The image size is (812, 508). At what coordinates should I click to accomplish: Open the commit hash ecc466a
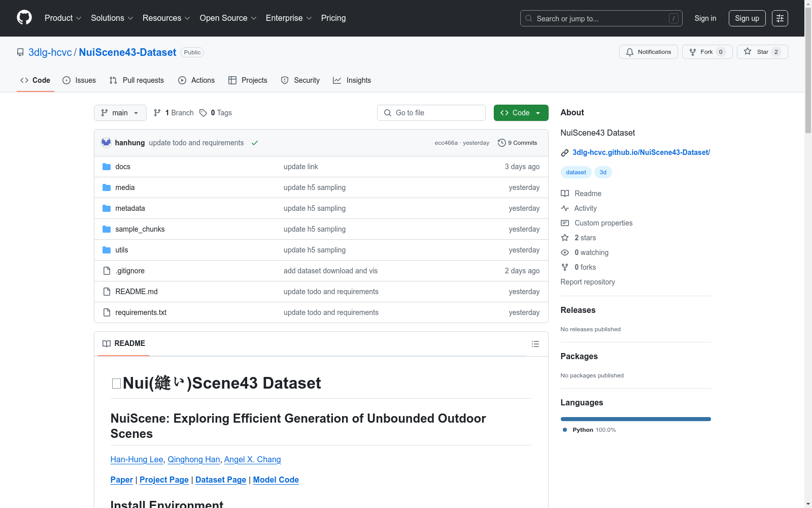point(446,143)
